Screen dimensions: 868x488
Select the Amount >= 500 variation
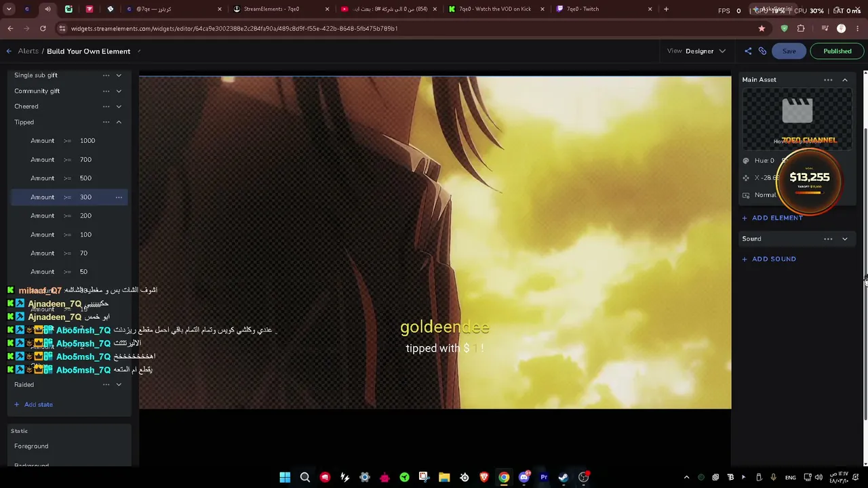(x=69, y=178)
